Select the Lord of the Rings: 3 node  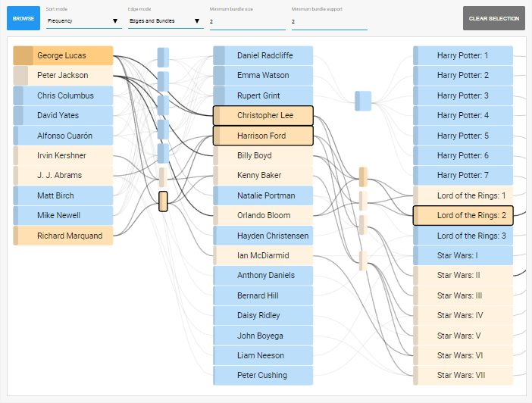[463, 236]
